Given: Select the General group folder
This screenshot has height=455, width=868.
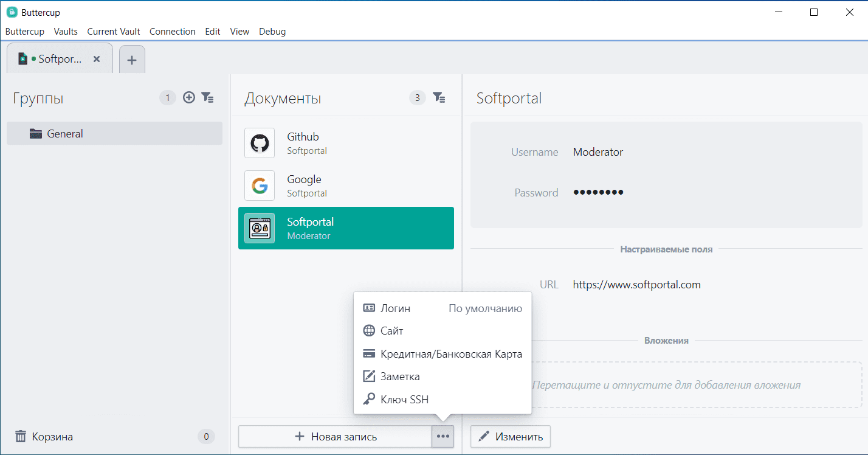Looking at the screenshot, I should pos(64,134).
